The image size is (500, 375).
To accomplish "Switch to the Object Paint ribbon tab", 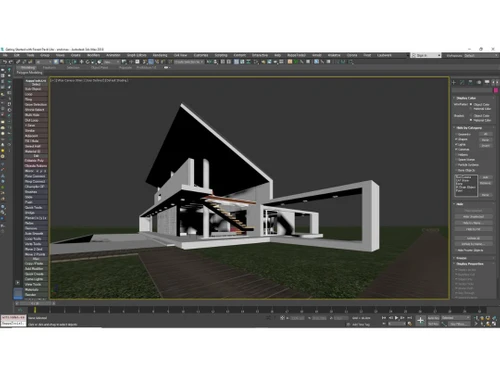I will (99, 67).
